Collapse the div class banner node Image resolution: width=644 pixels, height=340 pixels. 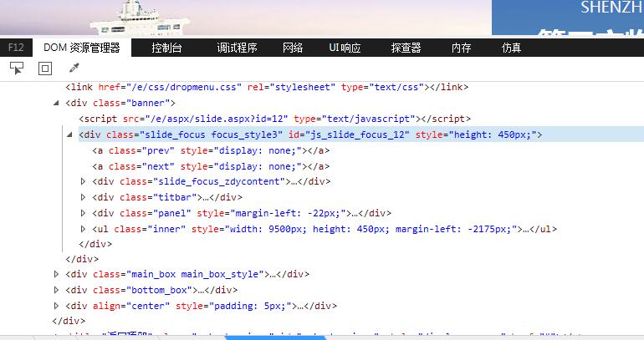click(57, 103)
